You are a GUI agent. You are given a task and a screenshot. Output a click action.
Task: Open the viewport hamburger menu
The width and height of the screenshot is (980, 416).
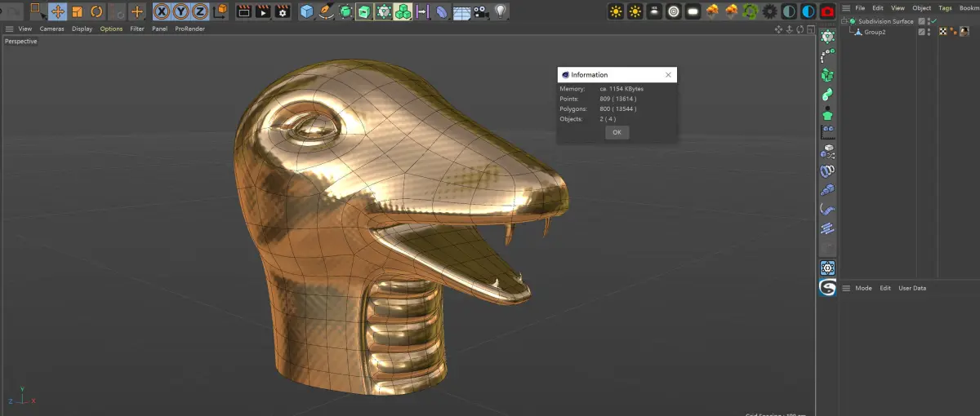(9, 29)
